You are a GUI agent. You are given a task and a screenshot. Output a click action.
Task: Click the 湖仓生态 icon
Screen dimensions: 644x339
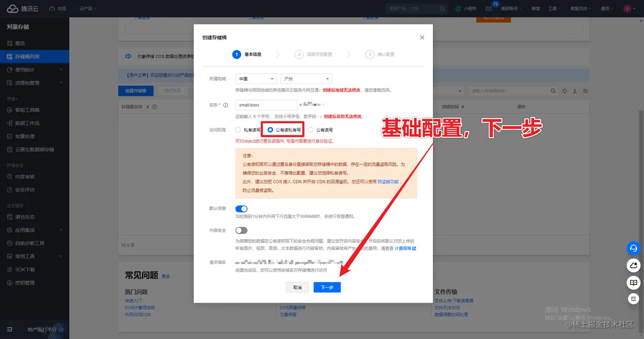coord(10,217)
